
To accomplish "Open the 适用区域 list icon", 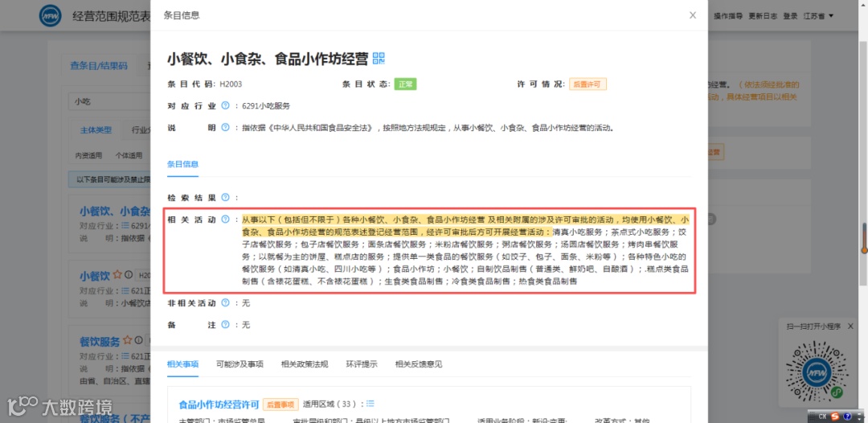I will 371,404.
